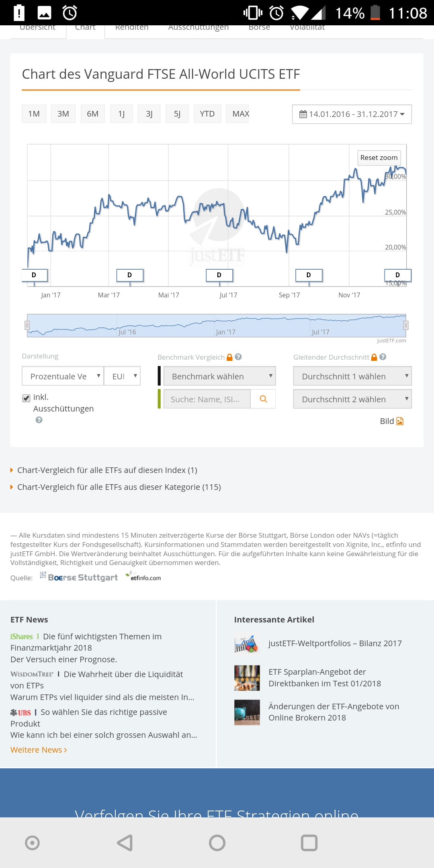Click the dividend marker near Jul '17

[219, 275]
